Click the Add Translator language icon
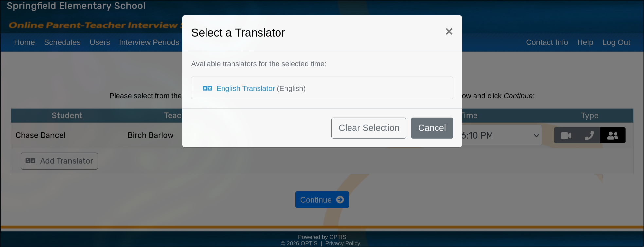 pyautogui.click(x=30, y=161)
